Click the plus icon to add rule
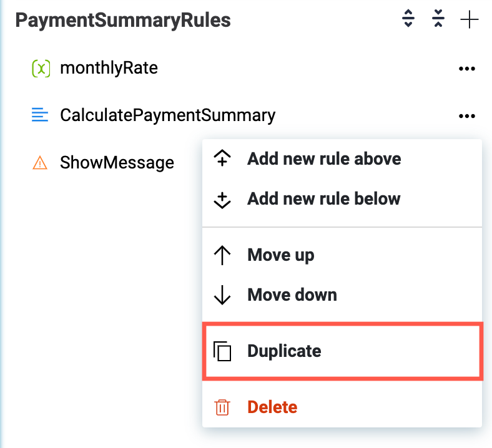Viewport: 492px width, 448px height. coord(469,20)
